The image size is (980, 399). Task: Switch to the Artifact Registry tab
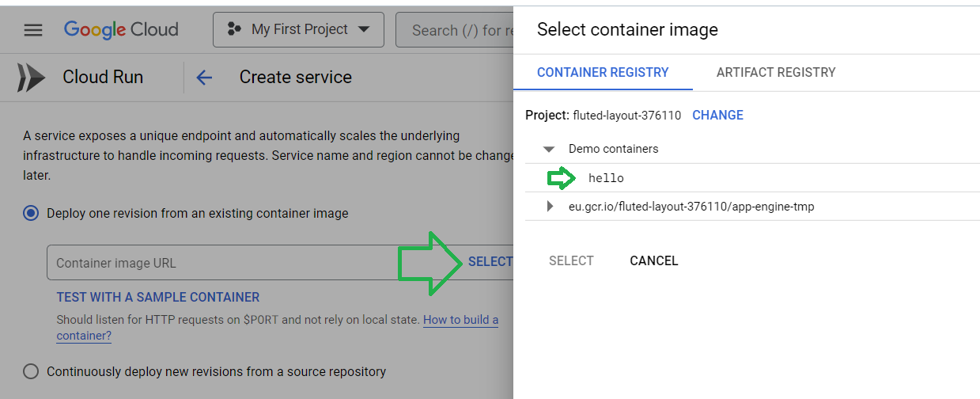pos(776,72)
